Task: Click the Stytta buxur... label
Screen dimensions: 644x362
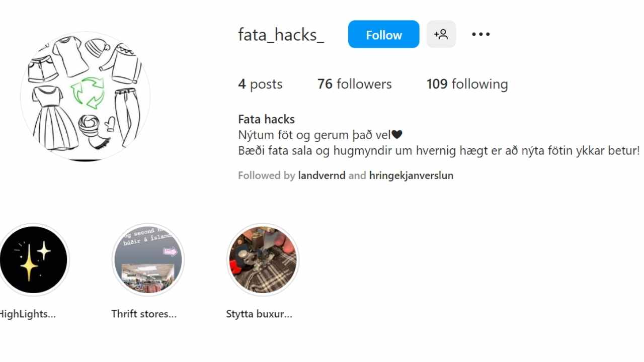Action: (259, 314)
